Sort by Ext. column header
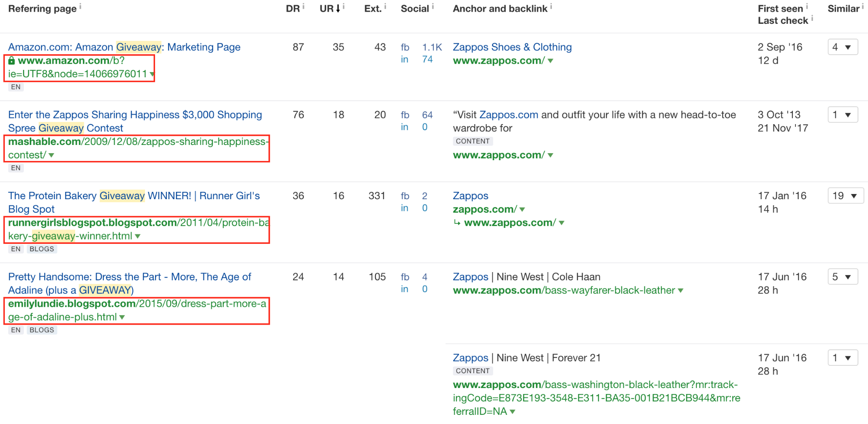Viewport: 868px width, 424px height. [373, 9]
